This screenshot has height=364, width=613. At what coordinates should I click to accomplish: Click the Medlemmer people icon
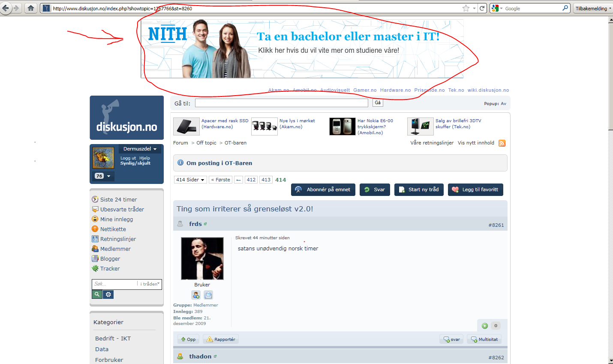tap(95, 249)
